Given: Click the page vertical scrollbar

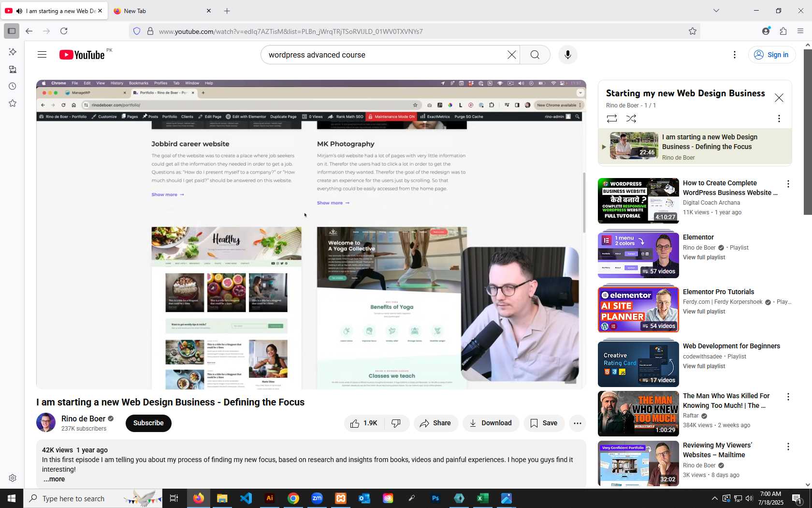Looking at the screenshot, I should pos(808,132).
